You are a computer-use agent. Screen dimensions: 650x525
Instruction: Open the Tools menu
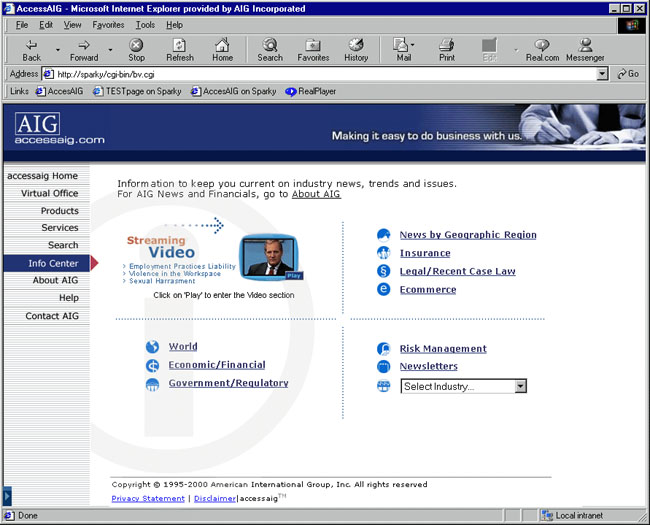tap(145, 24)
